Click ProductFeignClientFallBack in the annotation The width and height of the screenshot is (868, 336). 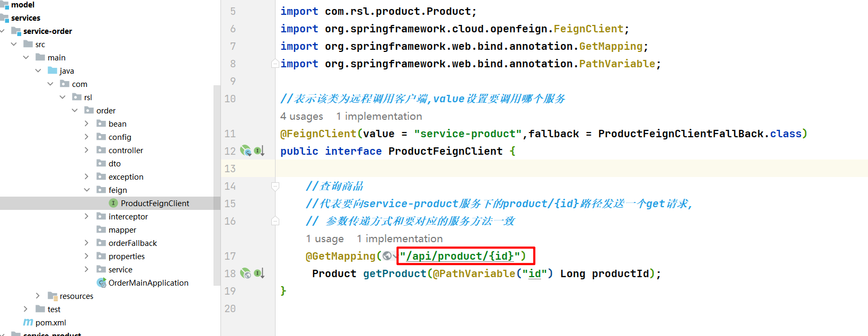point(681,134)
